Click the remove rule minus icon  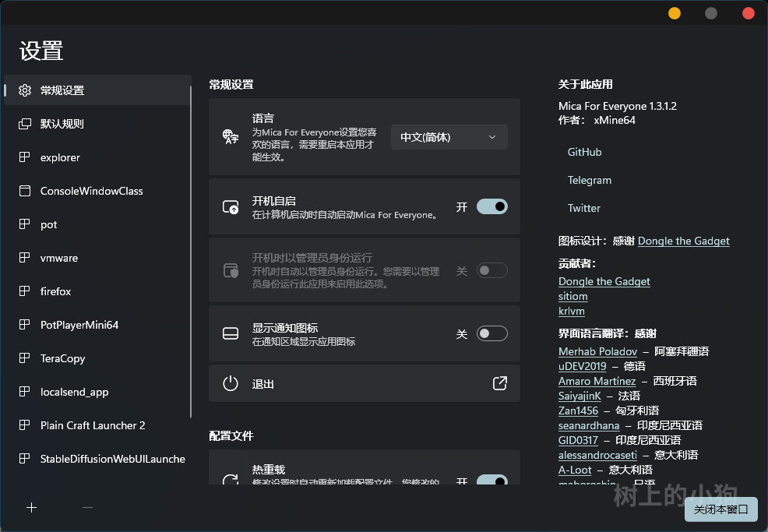pos(87,507)
